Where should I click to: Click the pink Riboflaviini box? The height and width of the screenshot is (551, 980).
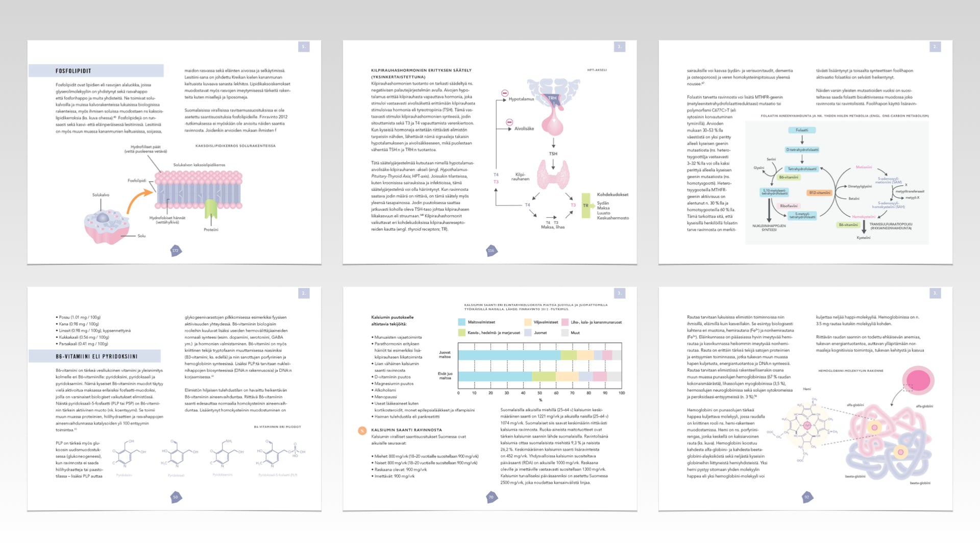tap(789, 206)
